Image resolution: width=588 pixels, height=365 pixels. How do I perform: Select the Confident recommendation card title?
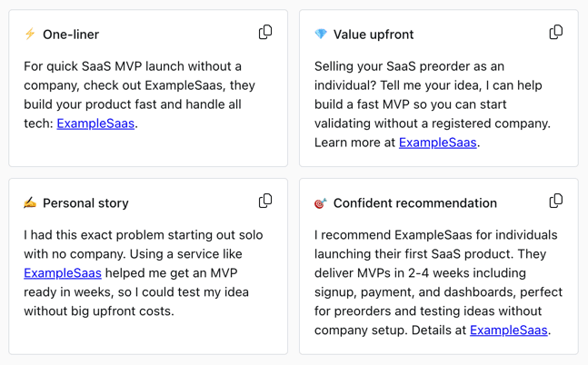coord(414,203)
